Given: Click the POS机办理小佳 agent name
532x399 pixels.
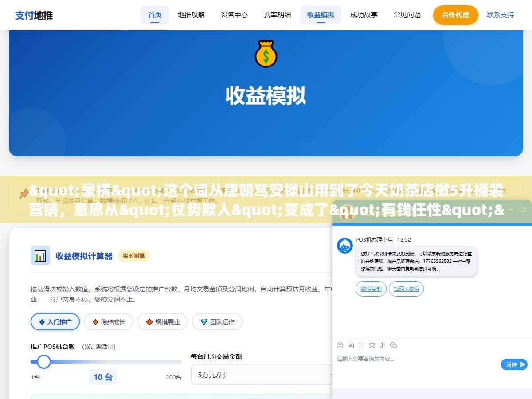Looking at the screenshot, I should [x=374, y=239].
